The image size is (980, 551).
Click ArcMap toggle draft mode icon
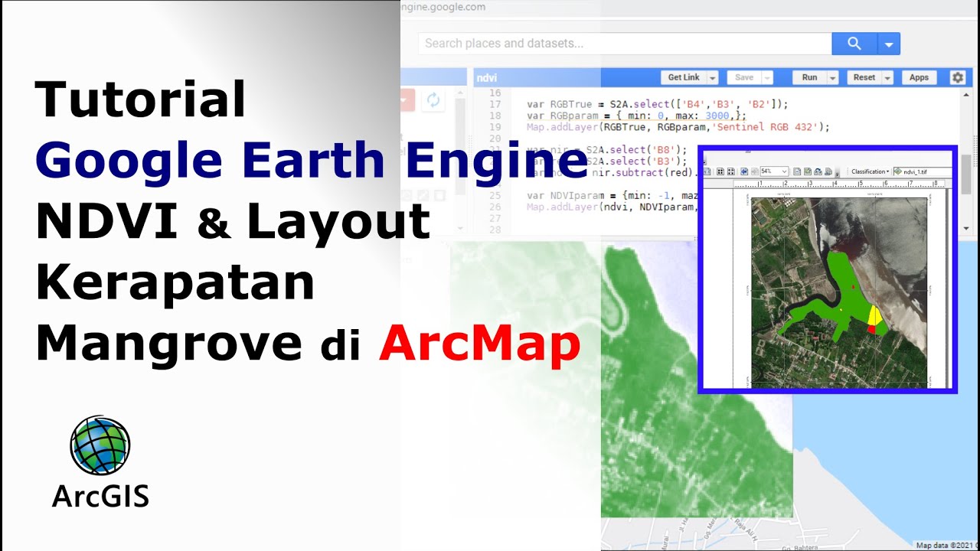pos(797,171)
